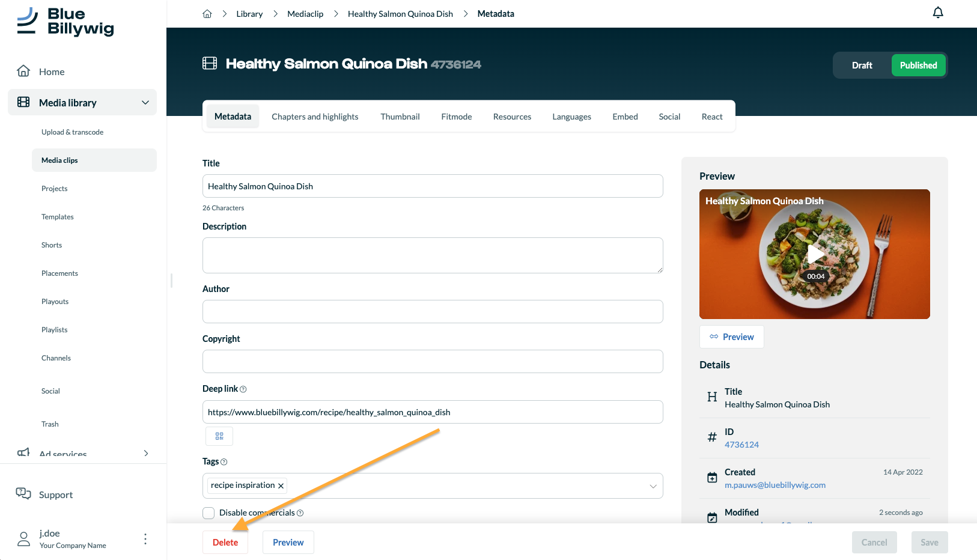Click the Cancel button
977x560 pixels.
tap(874, 543)
